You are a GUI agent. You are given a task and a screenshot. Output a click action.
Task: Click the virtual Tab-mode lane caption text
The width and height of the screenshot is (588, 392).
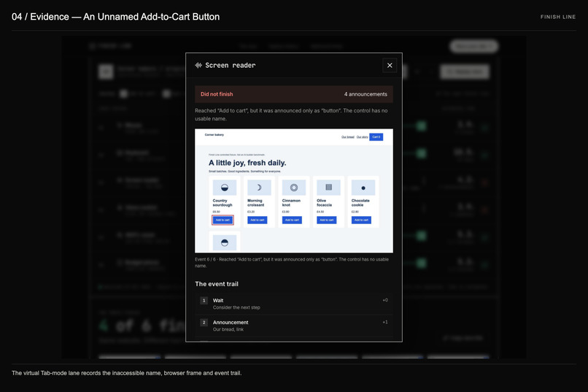[127, 373]
